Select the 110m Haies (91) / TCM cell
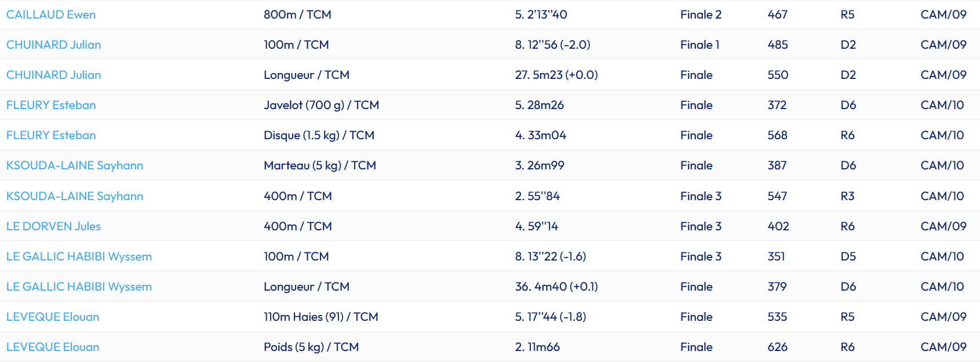The width and height of the screenshot is (980, 362). pyautogui.click(x=320, y=317)
